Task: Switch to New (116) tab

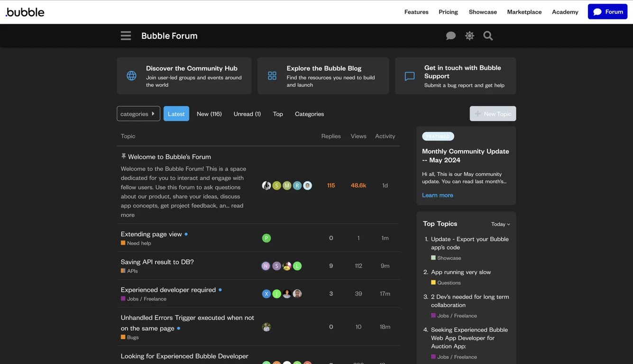Action: (209, 114)
